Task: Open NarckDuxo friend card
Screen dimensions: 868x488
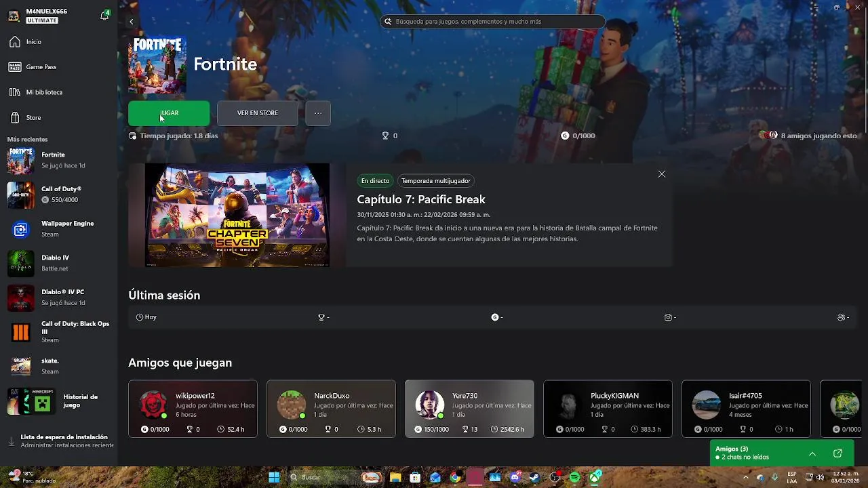Action: 331,409
